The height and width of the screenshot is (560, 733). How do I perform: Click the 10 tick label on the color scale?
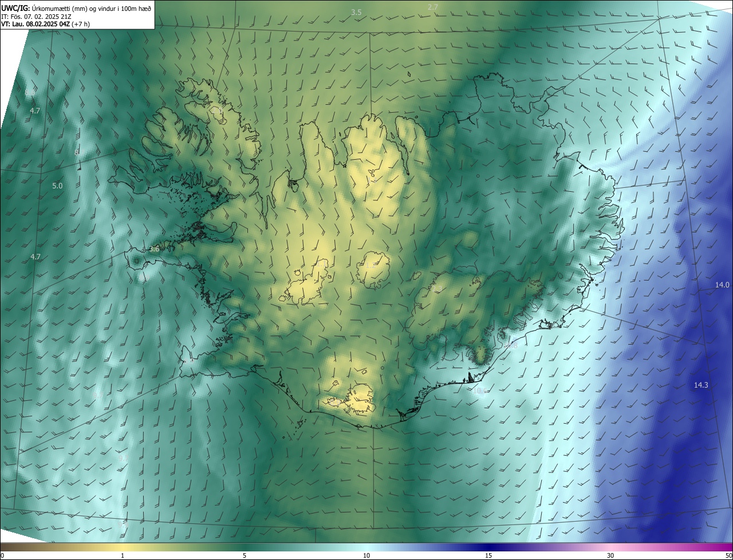click(366, 556)
